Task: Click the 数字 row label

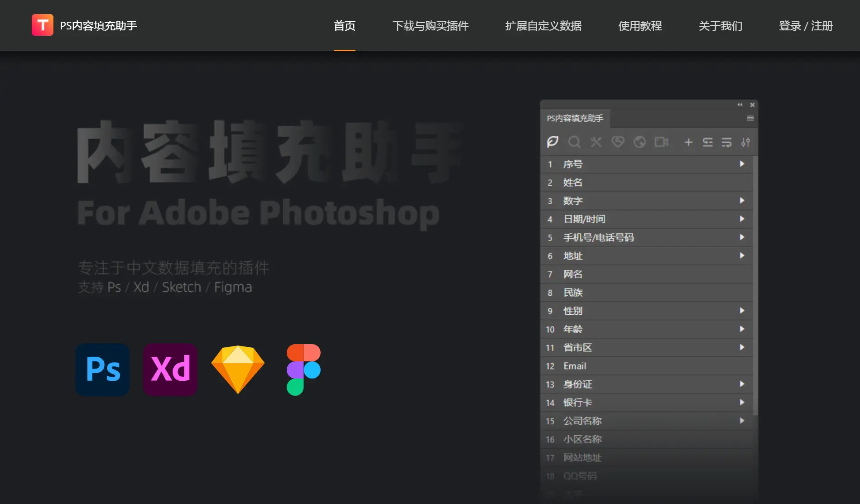Action: (x=573, y=201)
